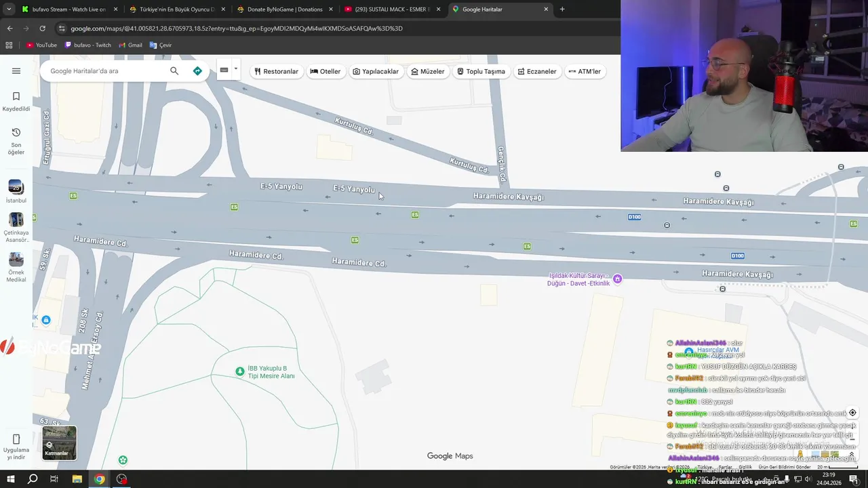Open the İstanbul recent item thumbnail
Viewport: 868px width, 488px height.
tap(16, 187)
